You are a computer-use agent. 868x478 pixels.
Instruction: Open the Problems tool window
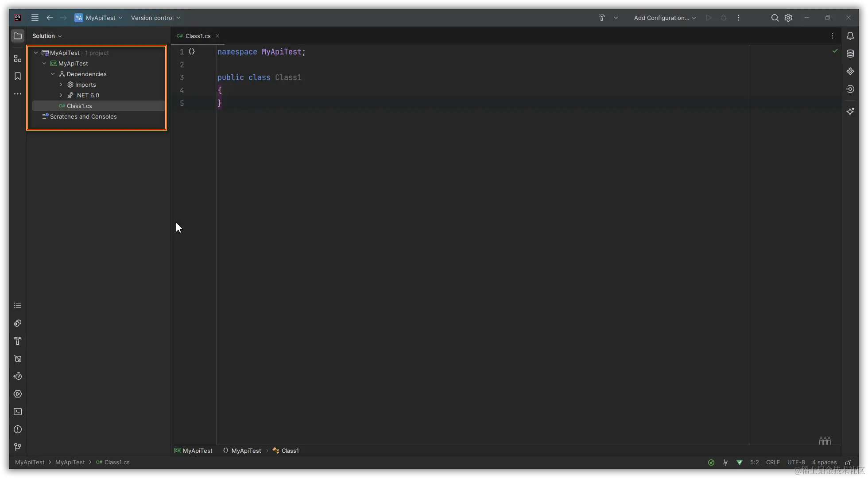tap(18, 429)
